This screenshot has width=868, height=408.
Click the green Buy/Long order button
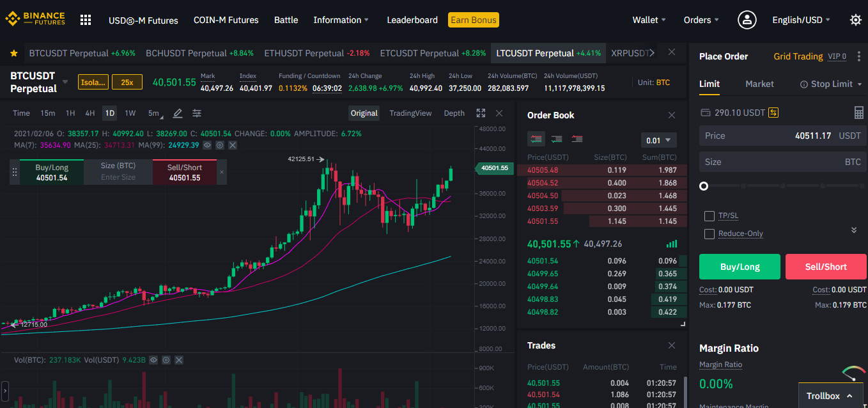(740, 267)
